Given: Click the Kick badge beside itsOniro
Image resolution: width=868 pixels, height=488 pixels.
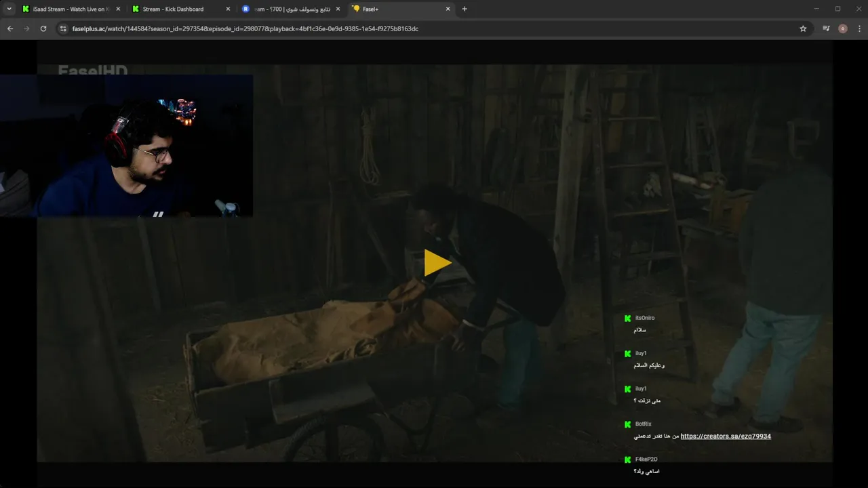Looking at the screenshot, I should [627, 318].
